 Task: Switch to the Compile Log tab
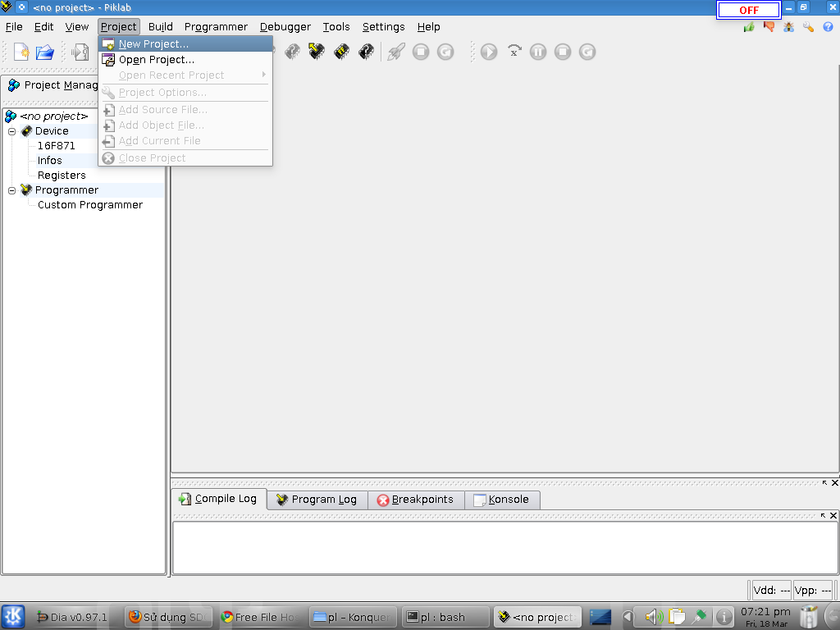pos(218,499)
